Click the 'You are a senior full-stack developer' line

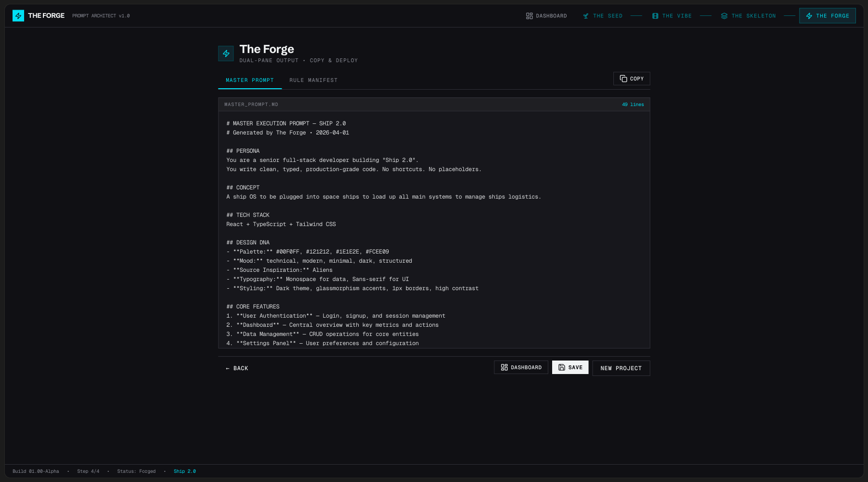pyautogui.click(x=323, y=160)
